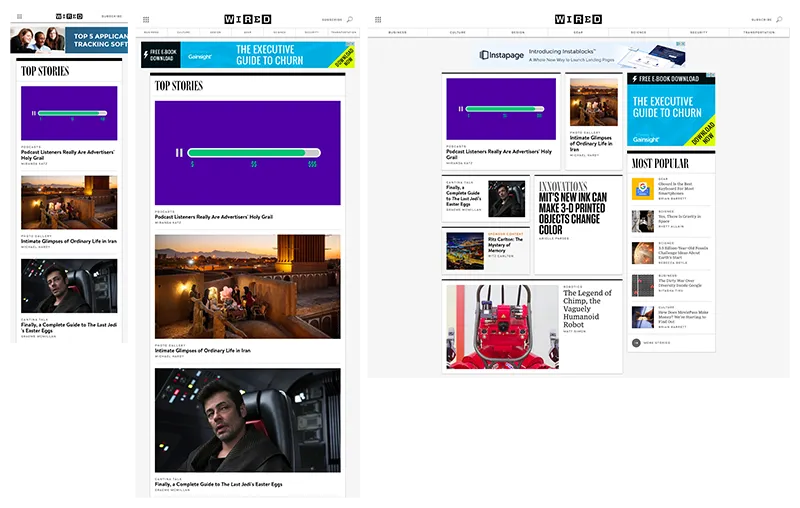
Task: Open the grid menu icon in tablet layout
Action: point(146,19)
